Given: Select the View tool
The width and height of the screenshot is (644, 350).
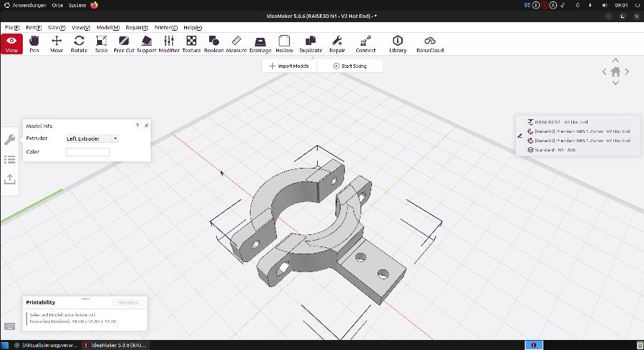Looking at the screenshot, I should [x=11, y=44].
